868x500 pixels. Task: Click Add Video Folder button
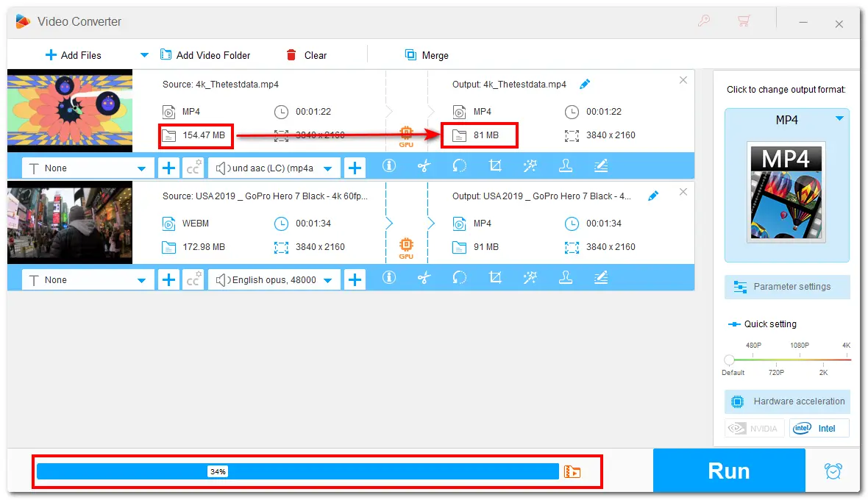(204, 55)
